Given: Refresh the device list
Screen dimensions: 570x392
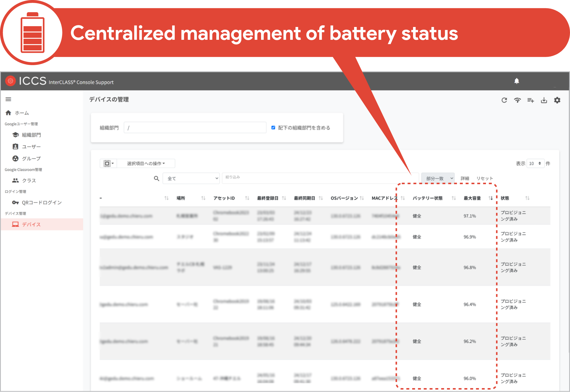Looking at the screenshot, I should pos(504,100).
